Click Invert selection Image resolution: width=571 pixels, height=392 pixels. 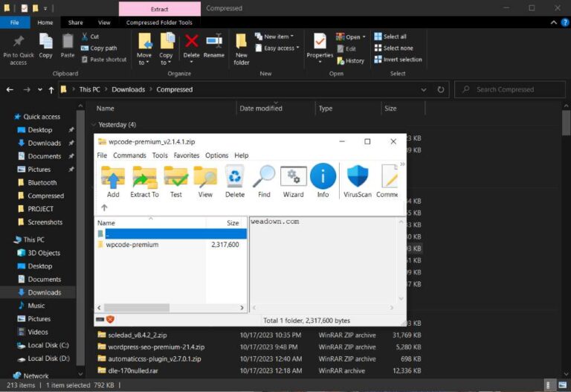click(x=398, y=60)
